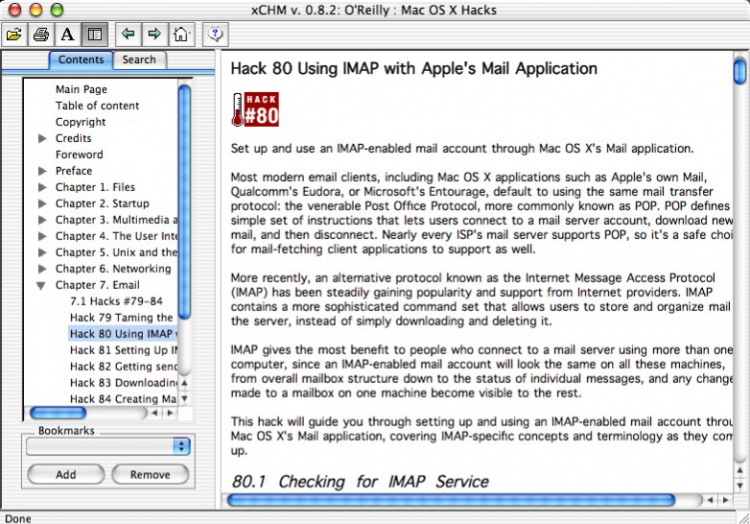
Task: Click contents tree scroll up arrow
Action: (x=185, y=382)
